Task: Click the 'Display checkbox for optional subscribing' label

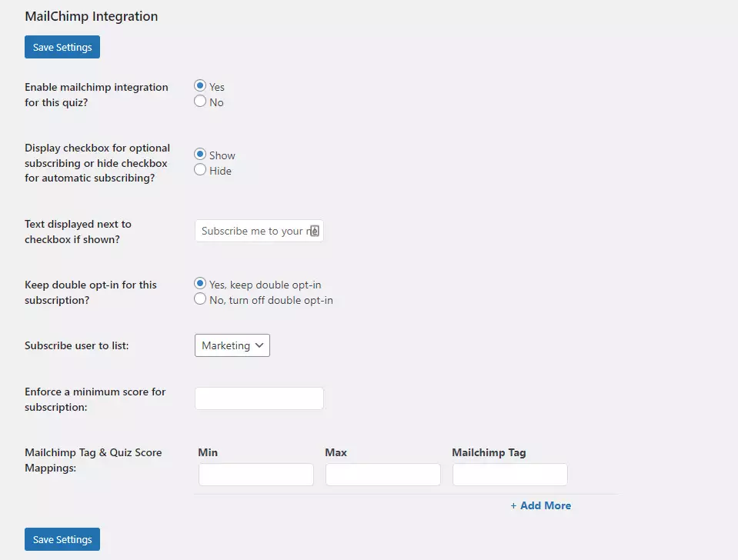Action: [x=98, y=163]
